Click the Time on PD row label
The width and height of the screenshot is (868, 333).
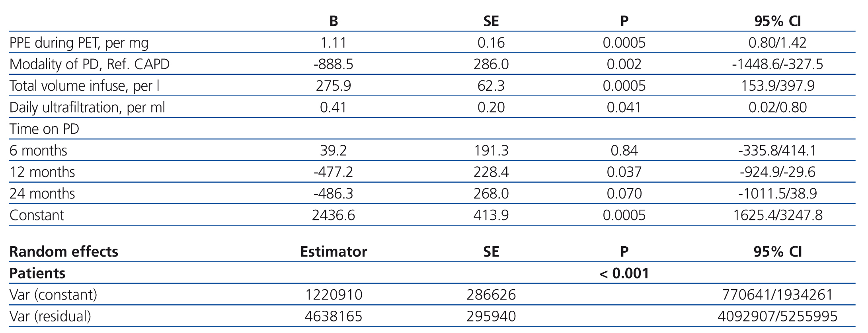coord(44,129)
